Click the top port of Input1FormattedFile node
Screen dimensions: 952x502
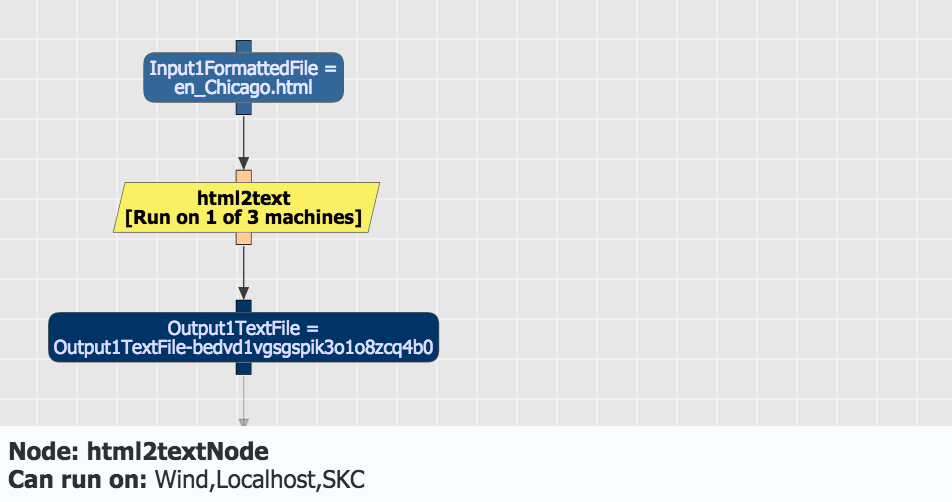pyautogui.click(x=243, y=46)
